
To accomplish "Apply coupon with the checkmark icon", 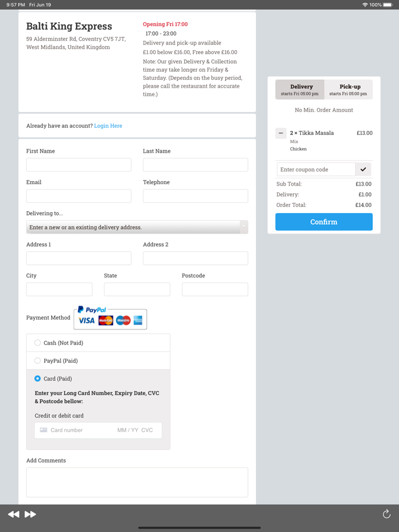I will click(363, 169).
